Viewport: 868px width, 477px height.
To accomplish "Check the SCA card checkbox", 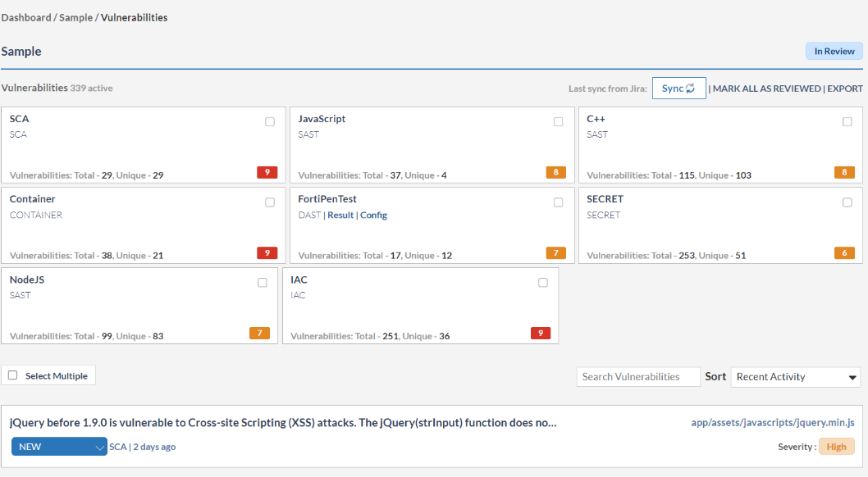I will [270, 121].
